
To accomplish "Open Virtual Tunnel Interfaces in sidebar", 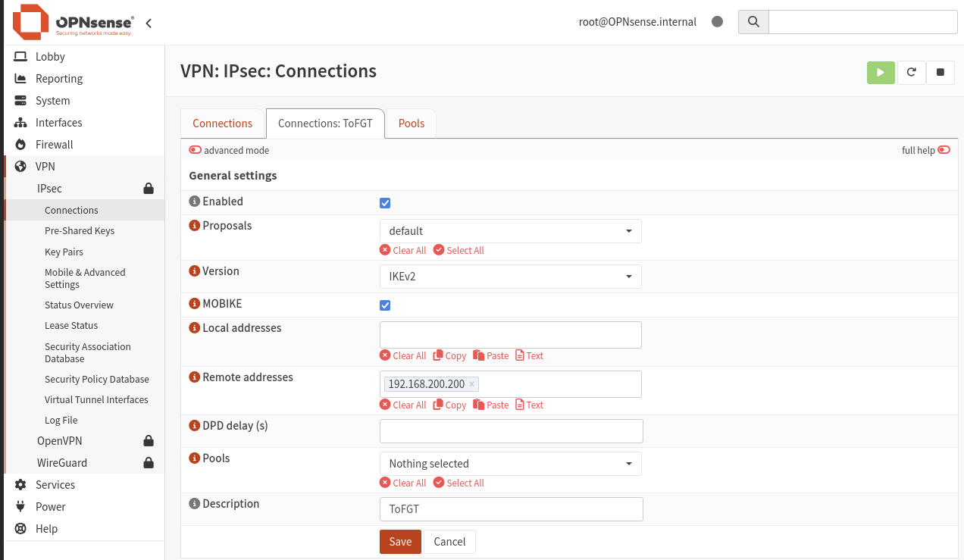I will pyautogui.click(x=96, y=400).
